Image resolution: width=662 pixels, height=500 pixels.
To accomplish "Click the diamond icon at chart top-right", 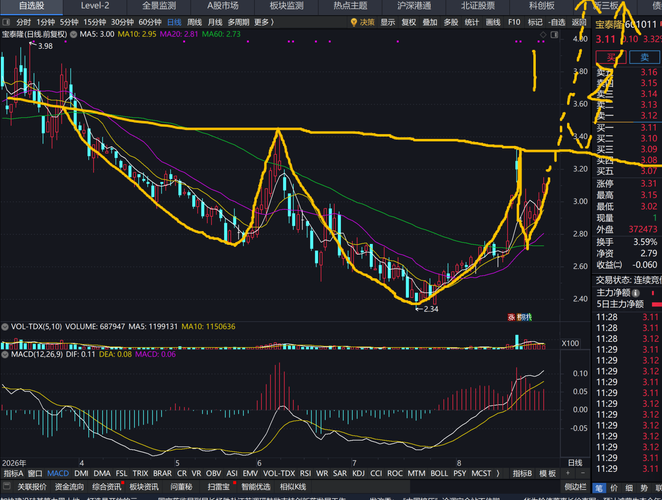I will click(x=543, y=35).
